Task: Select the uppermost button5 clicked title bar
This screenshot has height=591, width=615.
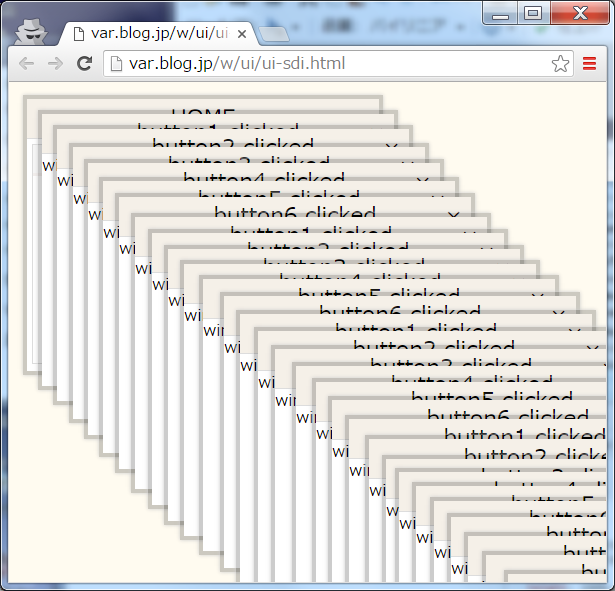Action: point(279,188)
